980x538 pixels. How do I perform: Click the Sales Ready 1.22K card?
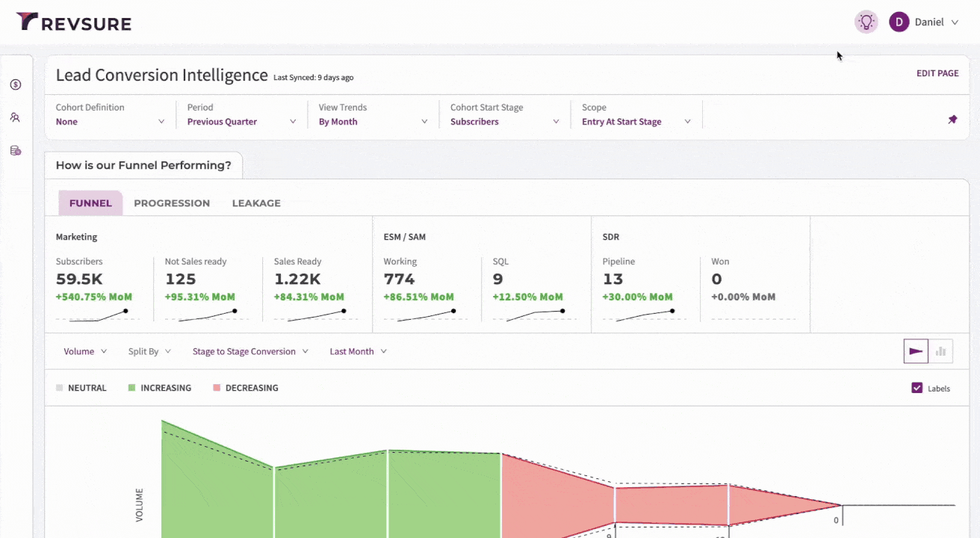(317, 290)
